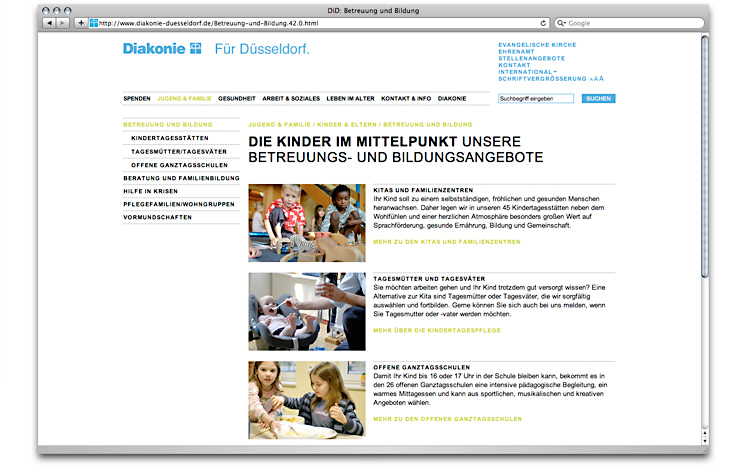The height and width of the screenshot is (469, 750).
Task: Click Jugend & Familie in breadcrumb
Action: [x=279, y=125]
